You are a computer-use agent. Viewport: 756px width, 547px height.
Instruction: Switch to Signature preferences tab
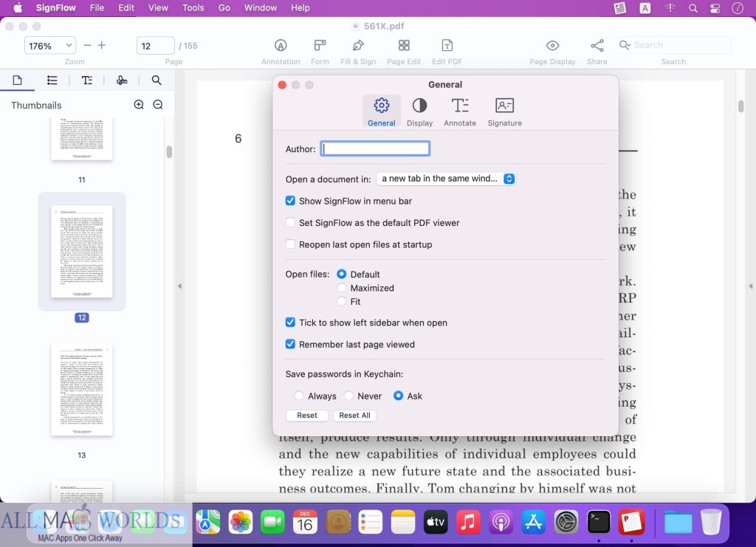coord(504,111)
